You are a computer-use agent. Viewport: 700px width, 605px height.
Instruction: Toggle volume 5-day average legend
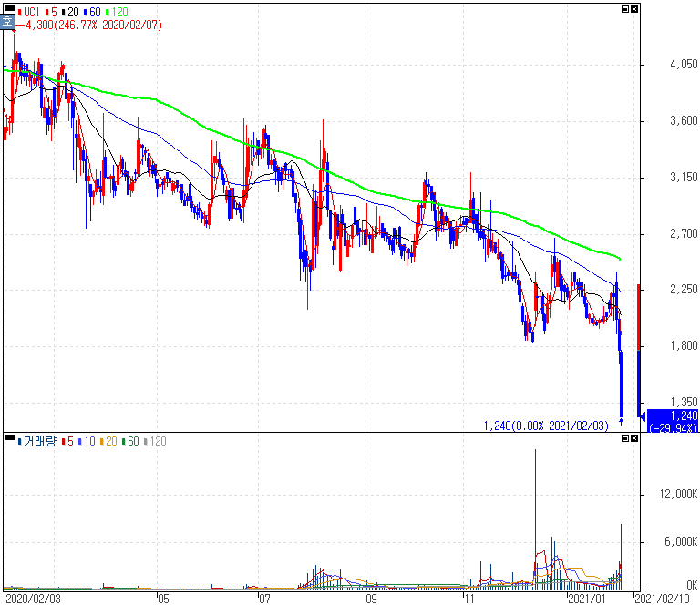tap(67, 441)
